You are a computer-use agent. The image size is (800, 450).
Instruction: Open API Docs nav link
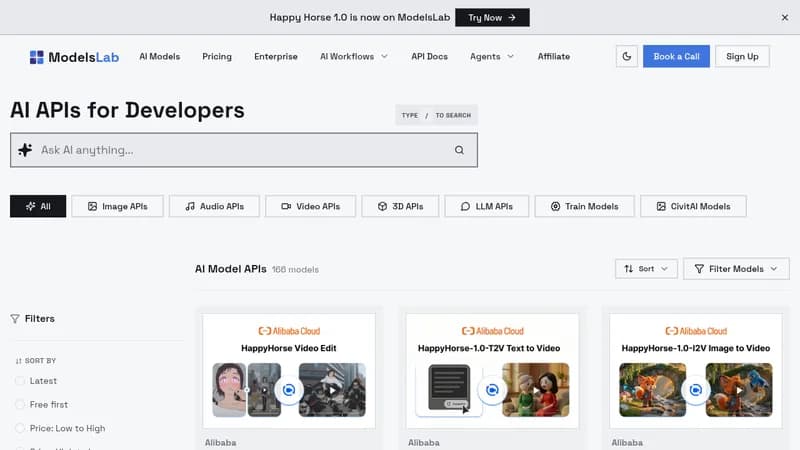(430, 57)
